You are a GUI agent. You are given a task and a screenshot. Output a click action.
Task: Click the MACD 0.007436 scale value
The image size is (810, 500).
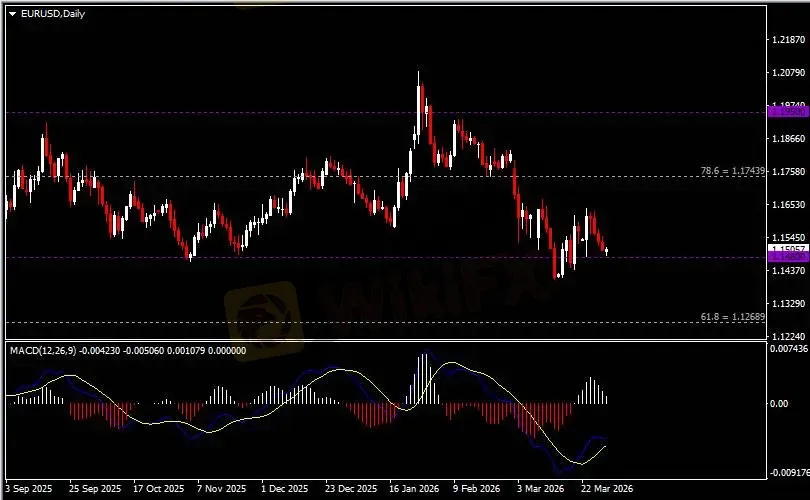[x=787, y=348]
